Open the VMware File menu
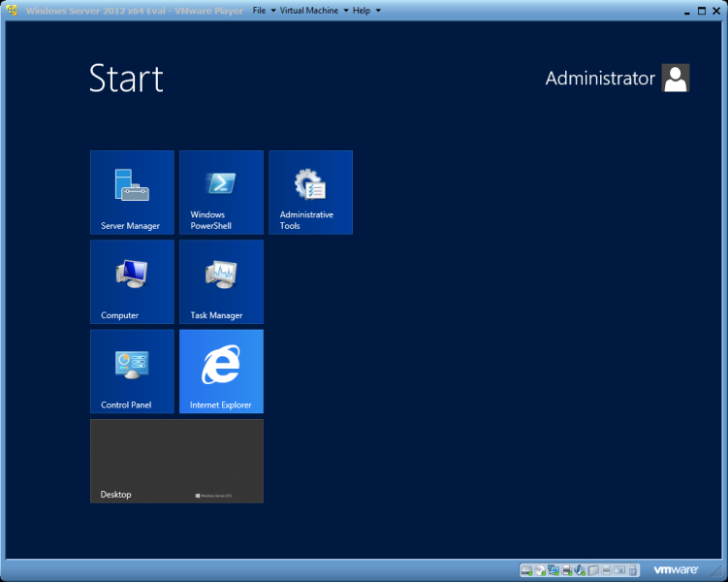The image size is (728, 582). tap(259, 10)
